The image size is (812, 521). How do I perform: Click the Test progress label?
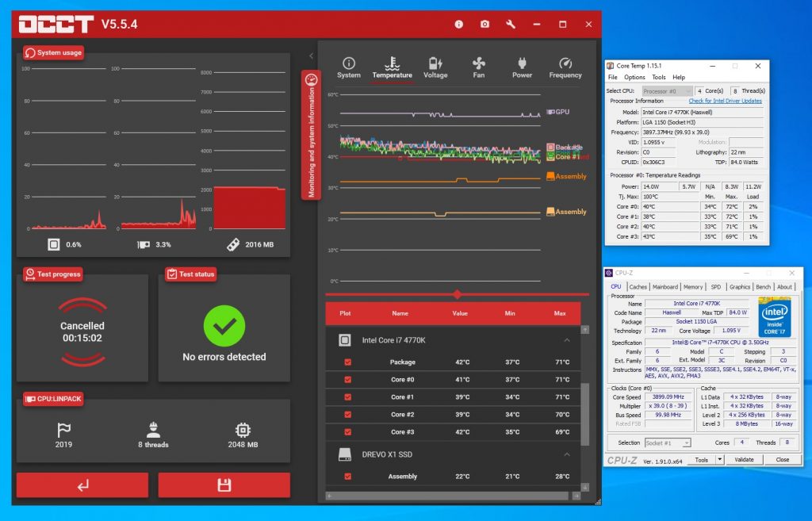coord(53,274)
